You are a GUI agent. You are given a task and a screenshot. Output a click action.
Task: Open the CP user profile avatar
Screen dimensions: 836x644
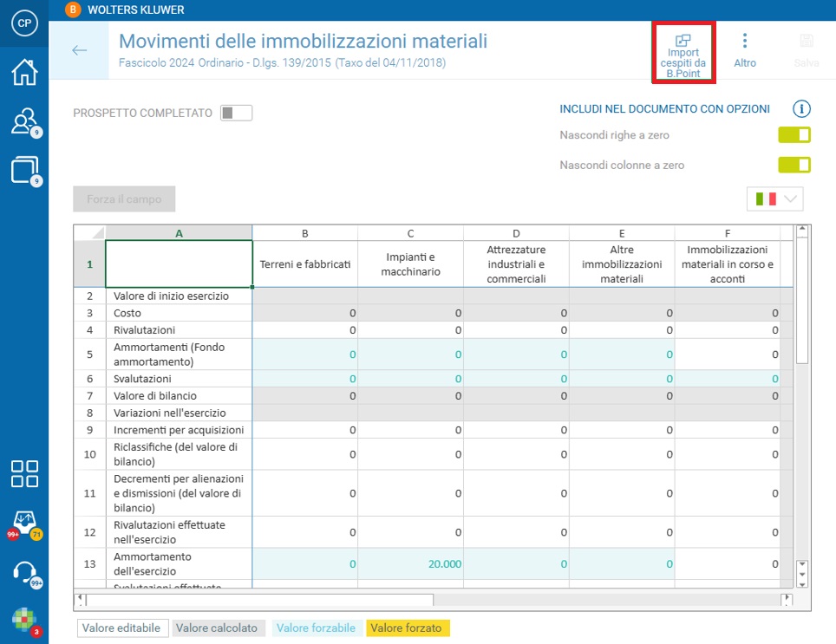pyautogui.click(x=24, y=23)
